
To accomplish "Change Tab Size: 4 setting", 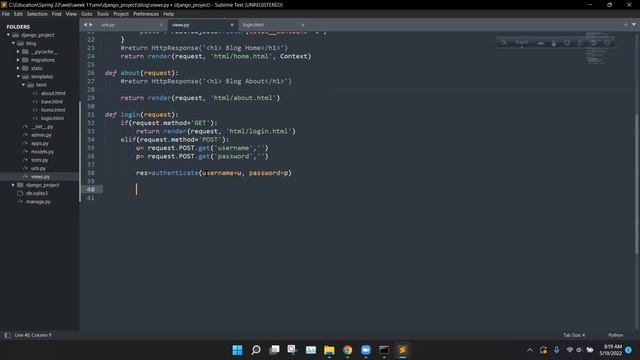I will 574,335.
